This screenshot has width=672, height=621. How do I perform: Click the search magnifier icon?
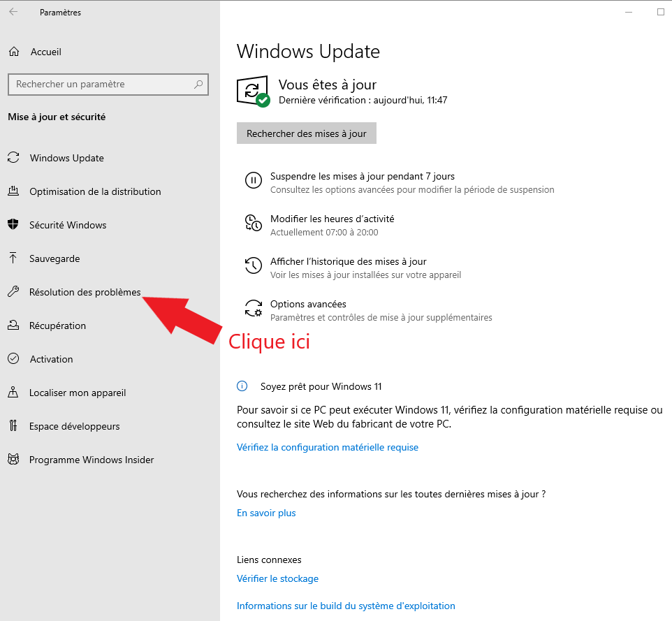[198, 84]
